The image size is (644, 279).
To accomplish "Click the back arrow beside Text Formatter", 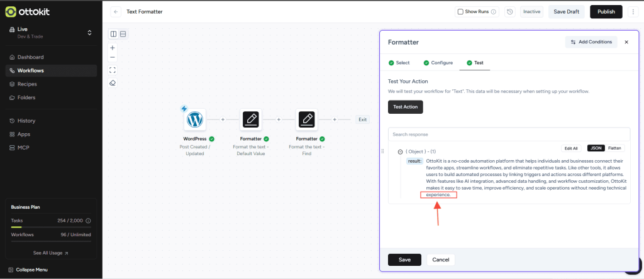I will coord(116,11).
